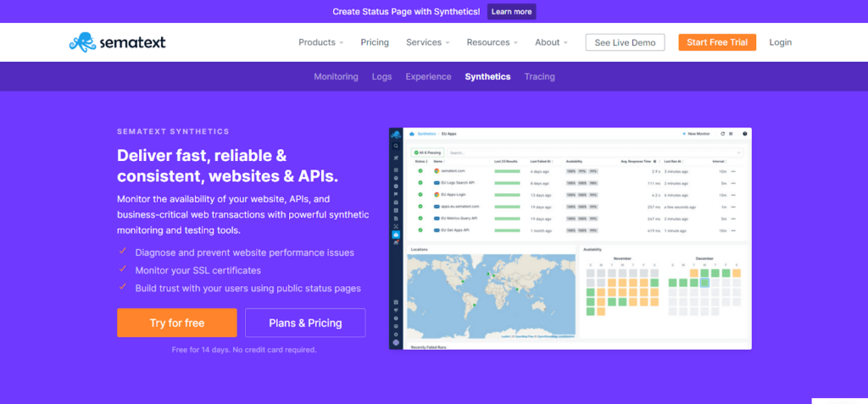
Task: Click the rocket icon in the dashboard sidebar
Action: [x=396, y=158]
